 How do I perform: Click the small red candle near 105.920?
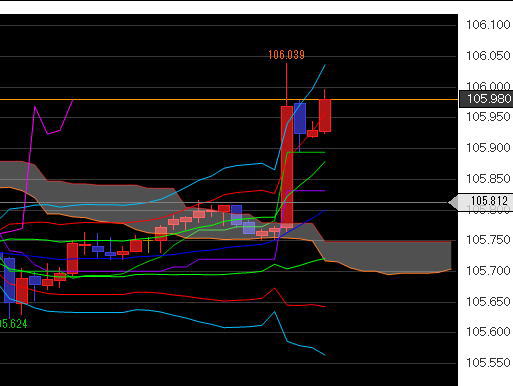click(x=312, y=133)
